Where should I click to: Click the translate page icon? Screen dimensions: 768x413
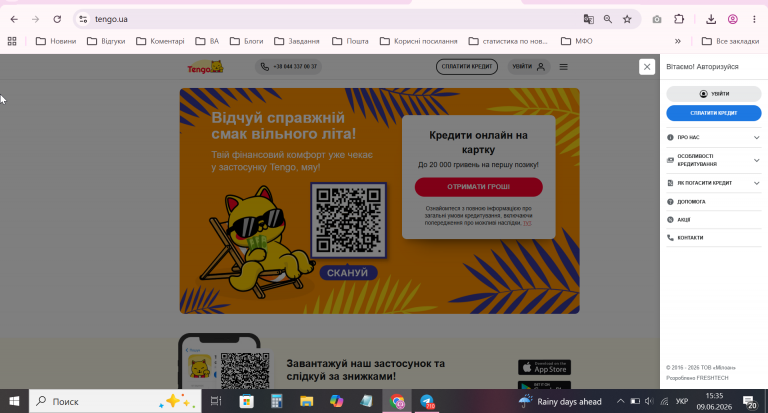[x=589, y=19]
